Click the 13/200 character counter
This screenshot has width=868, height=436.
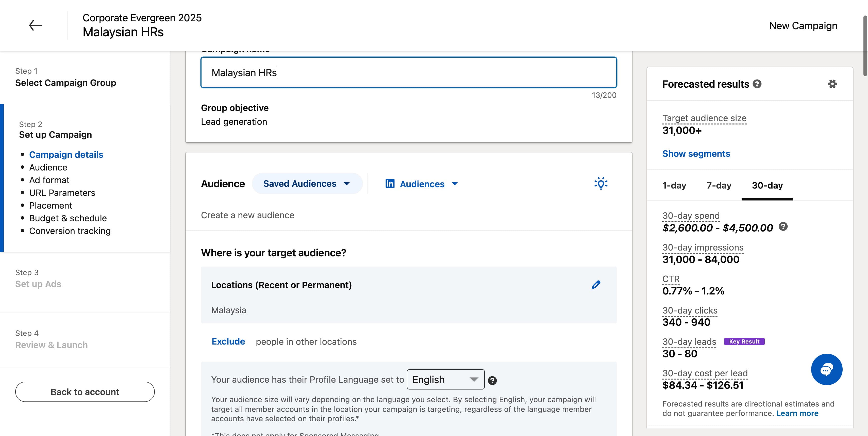pyautogui.click(x=604, y=95)
